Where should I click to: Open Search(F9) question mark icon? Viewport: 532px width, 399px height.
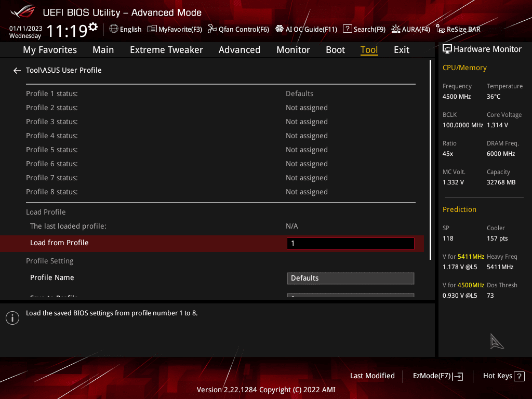click(x=348, y=29)
